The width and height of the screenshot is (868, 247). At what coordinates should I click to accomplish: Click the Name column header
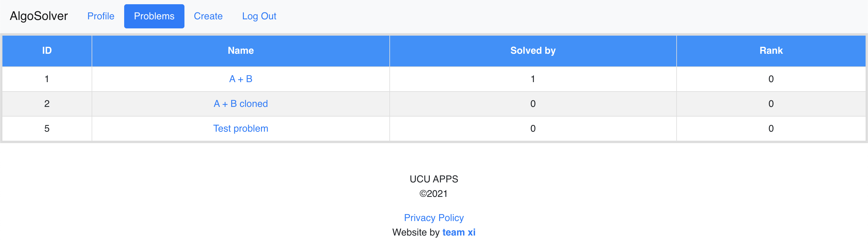click(x=241, y=51)
